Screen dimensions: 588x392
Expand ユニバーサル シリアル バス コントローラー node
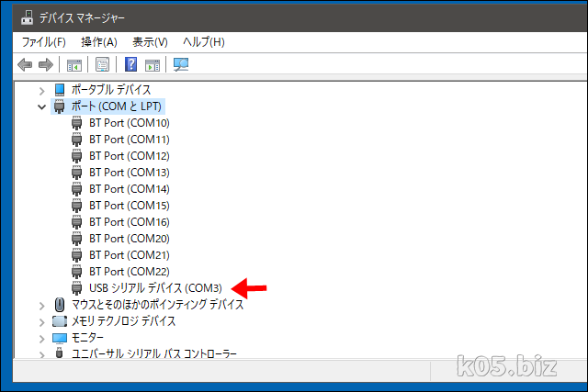coord(42,354)
